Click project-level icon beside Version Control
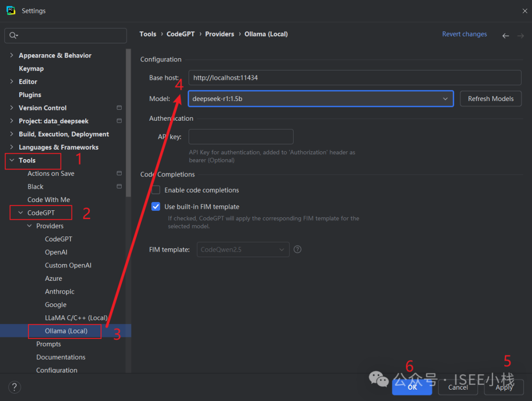532x401 pixels. [x=119, y=107]
